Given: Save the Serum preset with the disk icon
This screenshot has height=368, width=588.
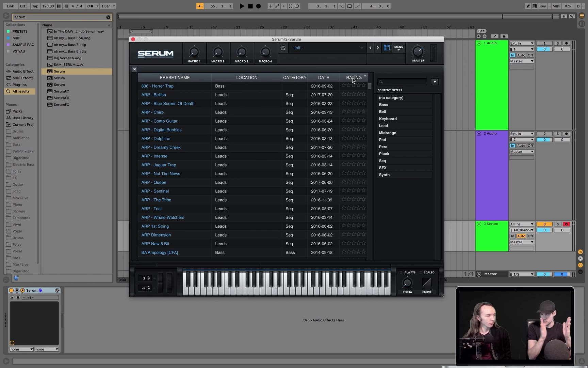Looking at the screenshot, I should click(283, 48).
